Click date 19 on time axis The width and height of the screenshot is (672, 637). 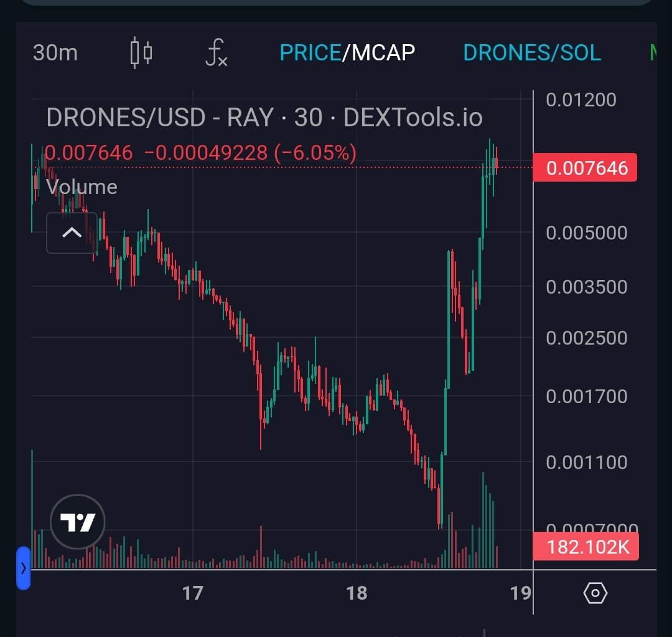[520, 593]
